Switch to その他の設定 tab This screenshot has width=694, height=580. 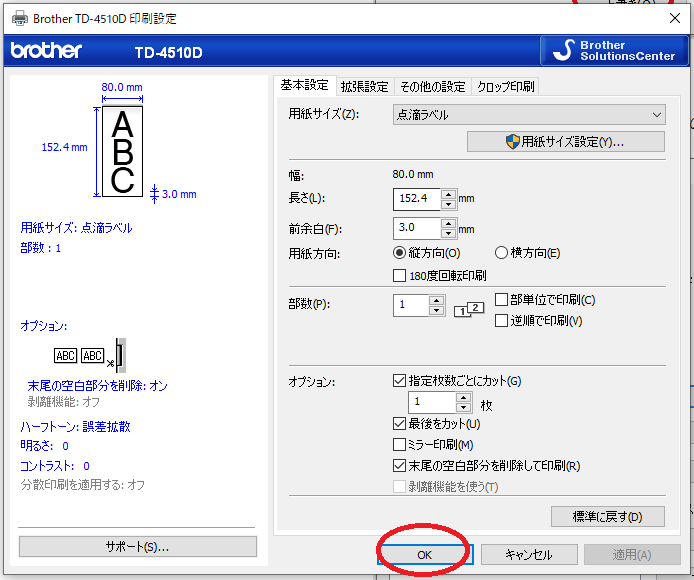[432, 86]
